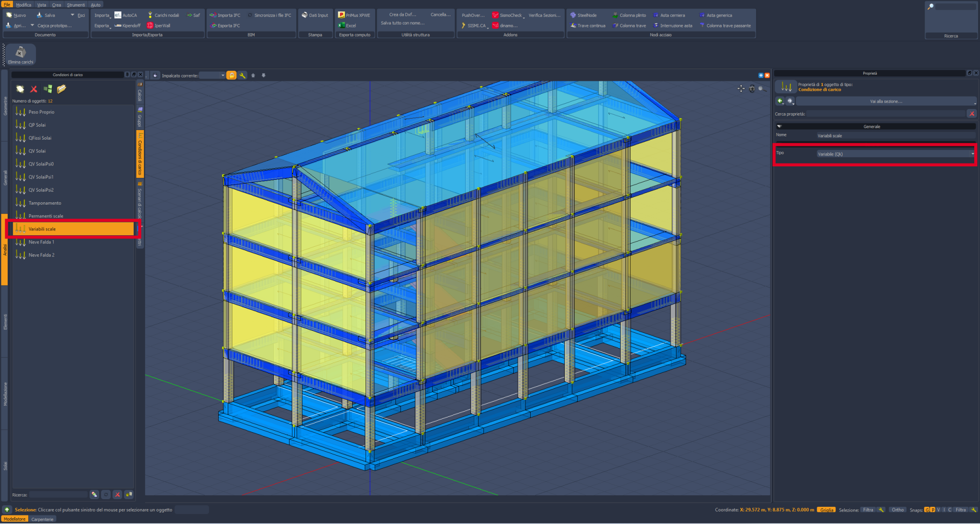Open the File menu
The width and height of the screenshot is (980, 524).
point(7,5)
